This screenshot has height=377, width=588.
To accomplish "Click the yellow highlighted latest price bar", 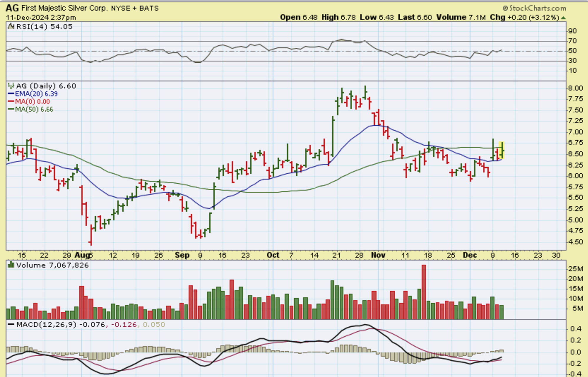I will [x=502, y=150].
